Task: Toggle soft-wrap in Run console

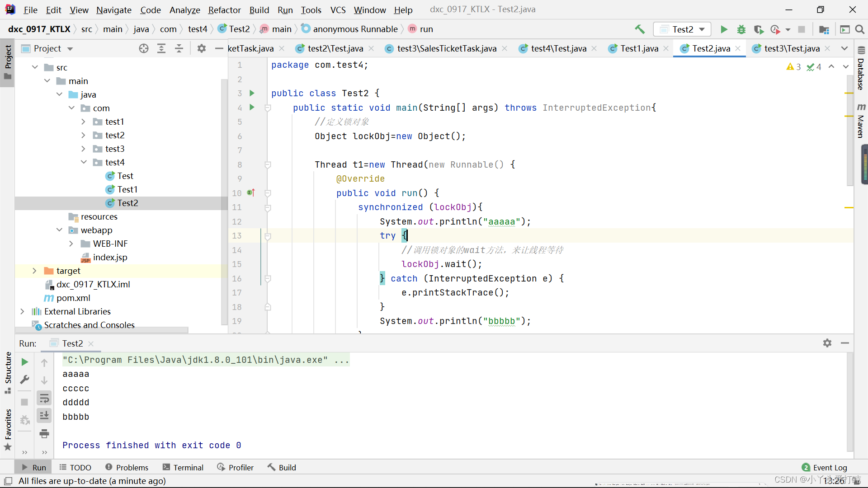Action: pyautogui.click(x=44, y=398)
